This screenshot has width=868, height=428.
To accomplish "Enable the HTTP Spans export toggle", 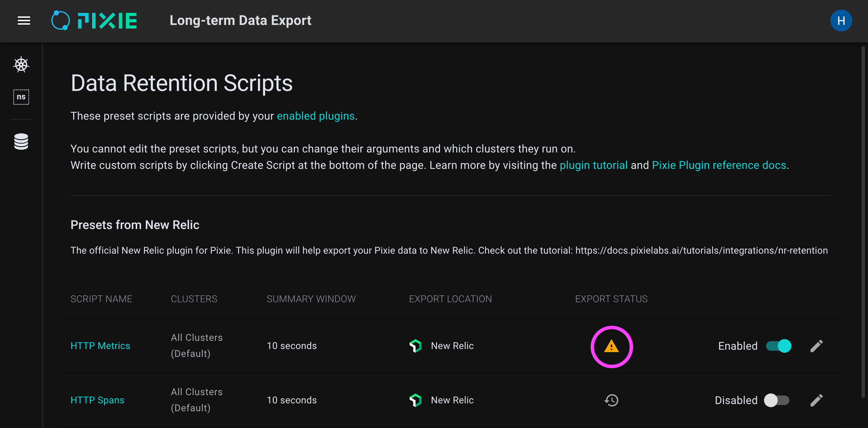I will tap(777, 400).
